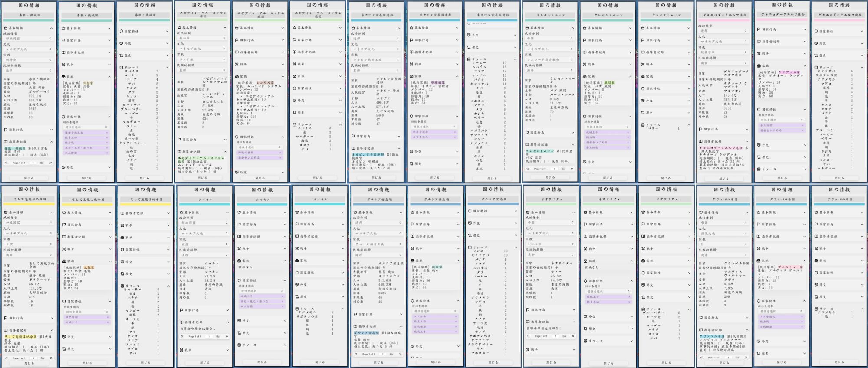Remove the 強者を恐れぬ trait from 毒獣・機械国

(x=107, y=133)
